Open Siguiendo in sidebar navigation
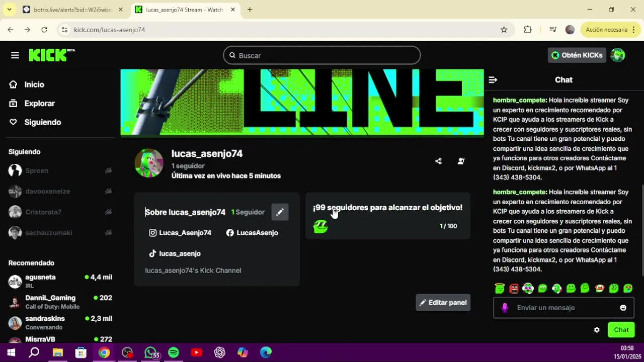Viewport: 644px width, 362px height. click(42, 122)
